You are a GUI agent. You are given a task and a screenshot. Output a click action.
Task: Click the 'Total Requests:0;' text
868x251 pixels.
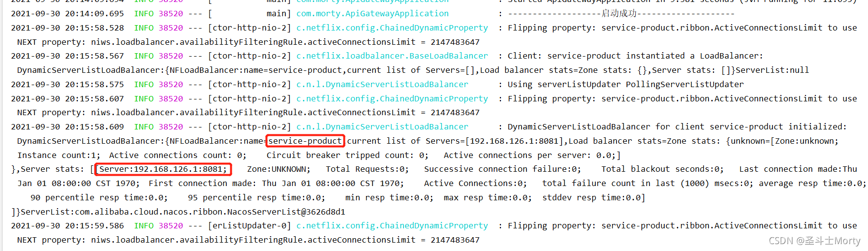(x=367, y=169)
